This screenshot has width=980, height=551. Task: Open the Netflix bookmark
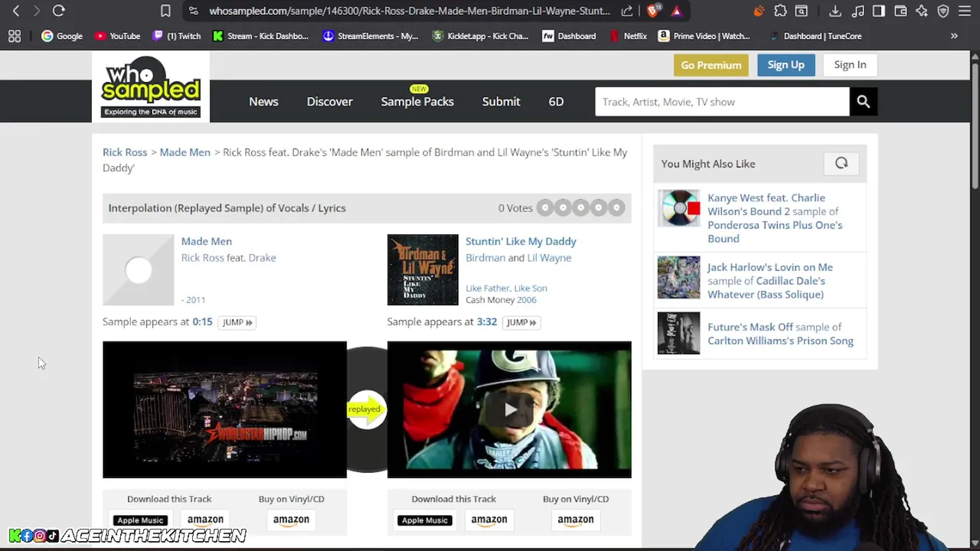tap(629, 36)
